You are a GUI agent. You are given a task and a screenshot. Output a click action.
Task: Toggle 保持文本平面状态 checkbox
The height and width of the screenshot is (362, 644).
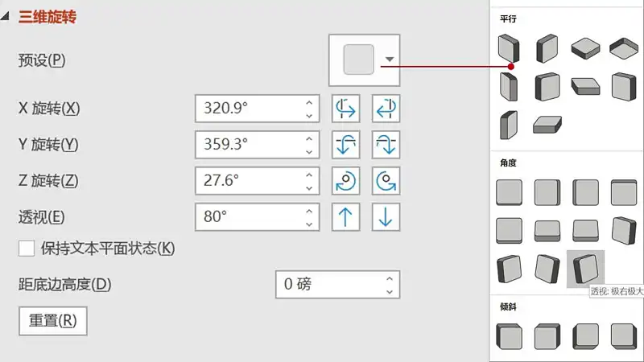tap(27, 248)
